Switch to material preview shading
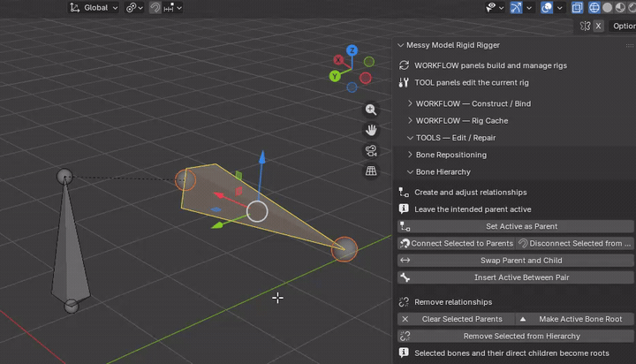Viewport: 636px width, 364px height. click(620, 8)
